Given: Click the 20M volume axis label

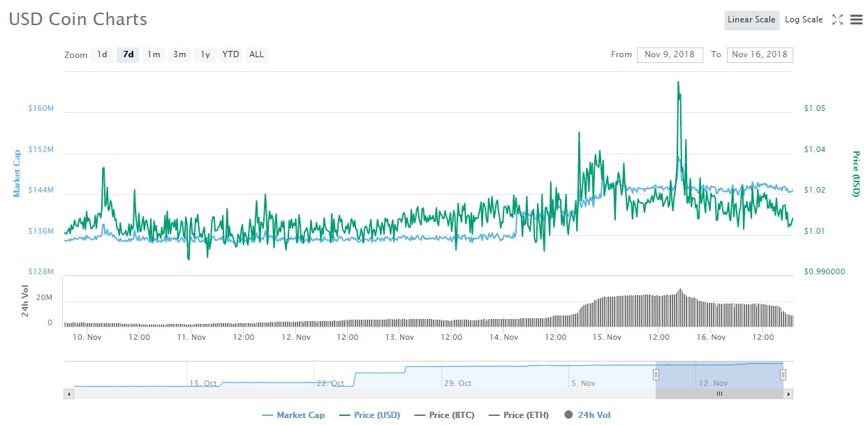Looking at the screenshot, I should [45, 297].
